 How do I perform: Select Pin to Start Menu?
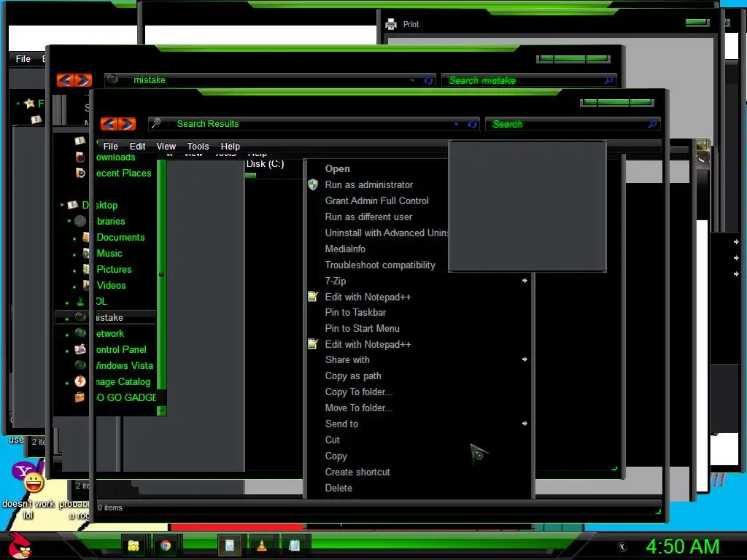coord(362,329)
